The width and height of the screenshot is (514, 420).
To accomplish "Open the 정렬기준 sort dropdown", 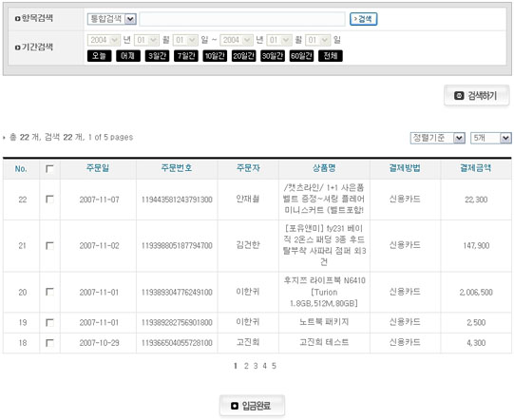I will tap(438, 138).
